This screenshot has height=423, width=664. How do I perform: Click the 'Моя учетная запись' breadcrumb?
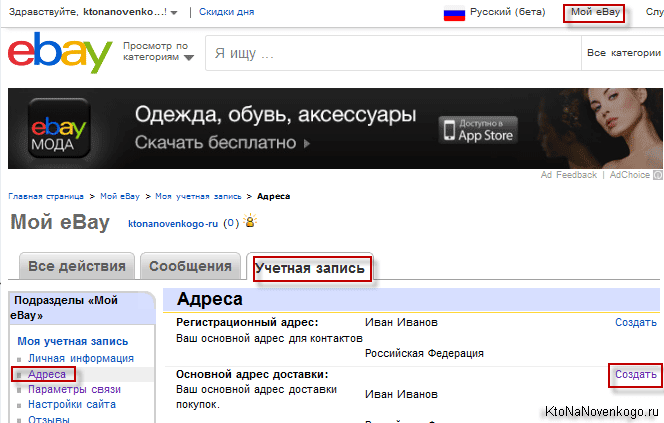(198, 196)
